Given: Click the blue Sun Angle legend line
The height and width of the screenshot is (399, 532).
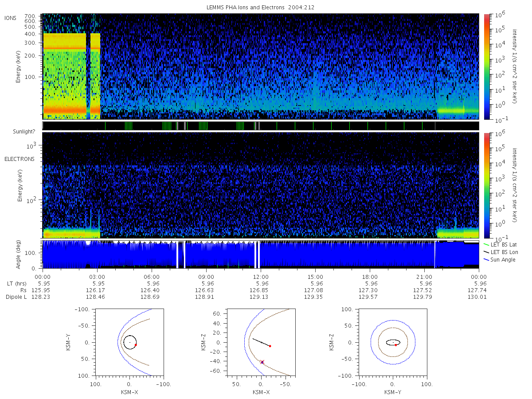Looking at the screenshot, I should coord(486,259).
